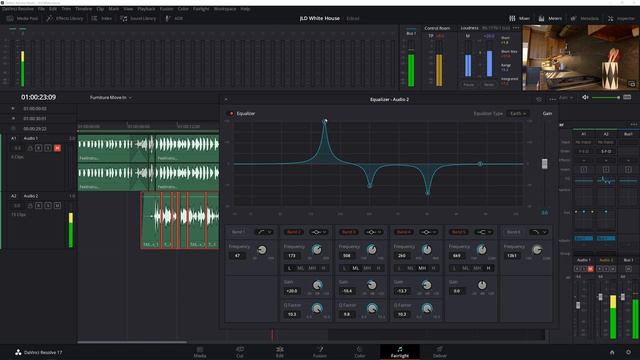This screenshot has width=640, height=360.
Task: Click Band 2 Gain value field +20.0
Action: tap(292, 291)
